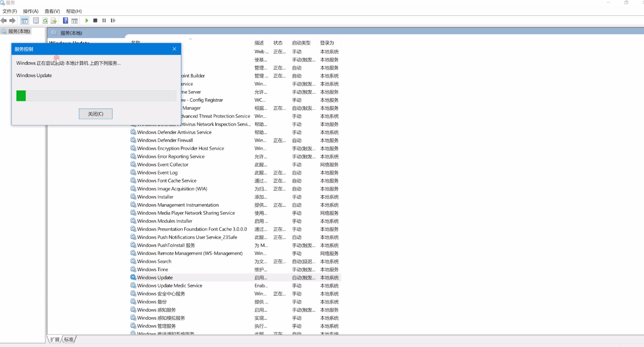Viewport: 644px width, 347px height.
Task: Click gear icon beside Windows 备份
Action: (133, 302)
